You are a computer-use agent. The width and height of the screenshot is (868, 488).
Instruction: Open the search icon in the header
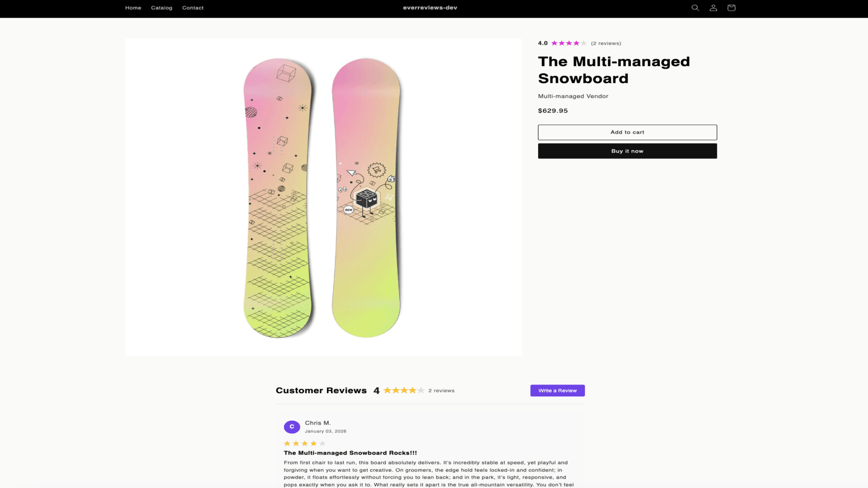tap(695, 8)
